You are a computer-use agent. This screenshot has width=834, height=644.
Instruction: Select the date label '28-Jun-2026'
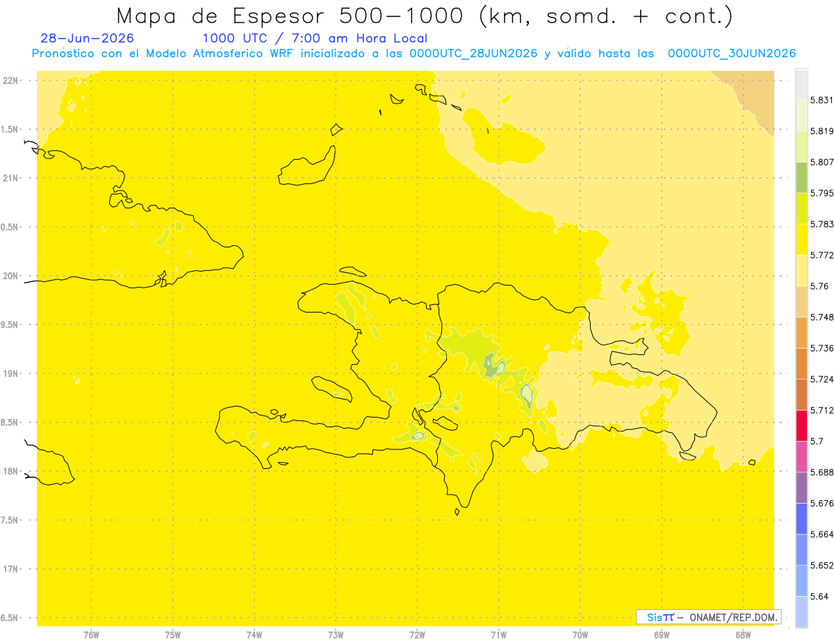[88, 39]
